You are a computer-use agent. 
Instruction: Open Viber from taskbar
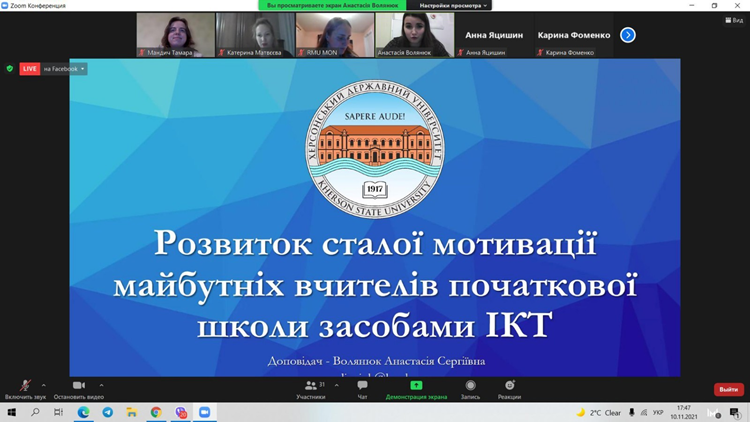180,412
